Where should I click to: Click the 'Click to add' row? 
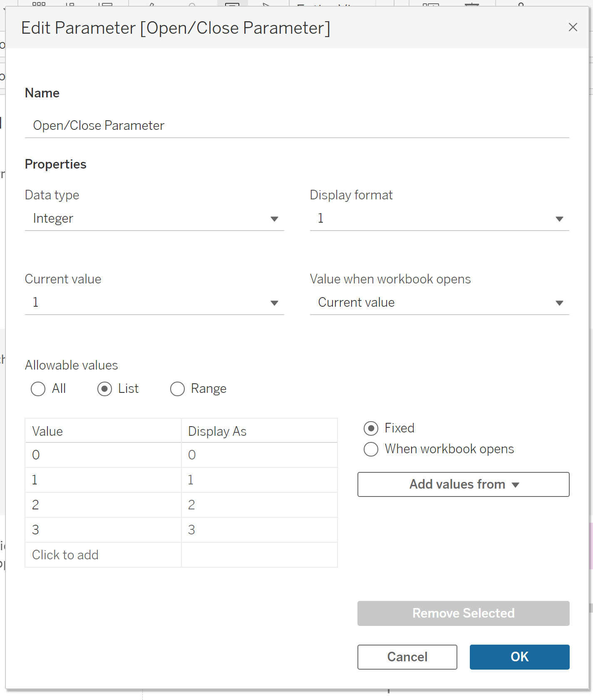(103, 555)
